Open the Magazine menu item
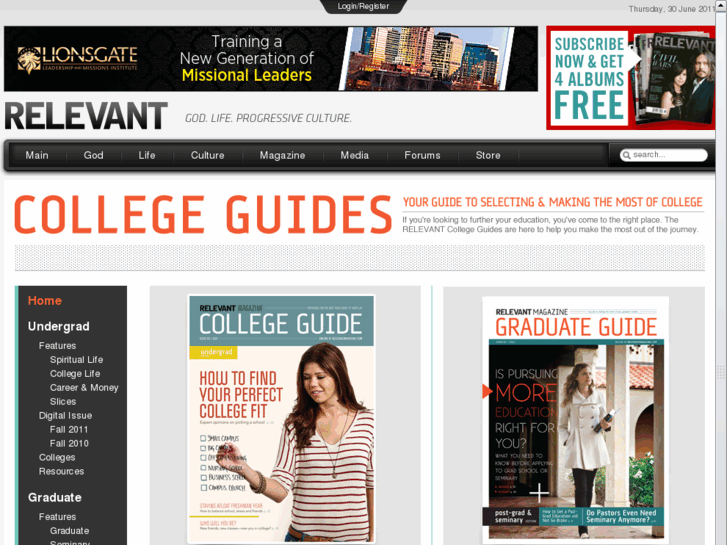The image size is (727, 545). pos(282,155)
